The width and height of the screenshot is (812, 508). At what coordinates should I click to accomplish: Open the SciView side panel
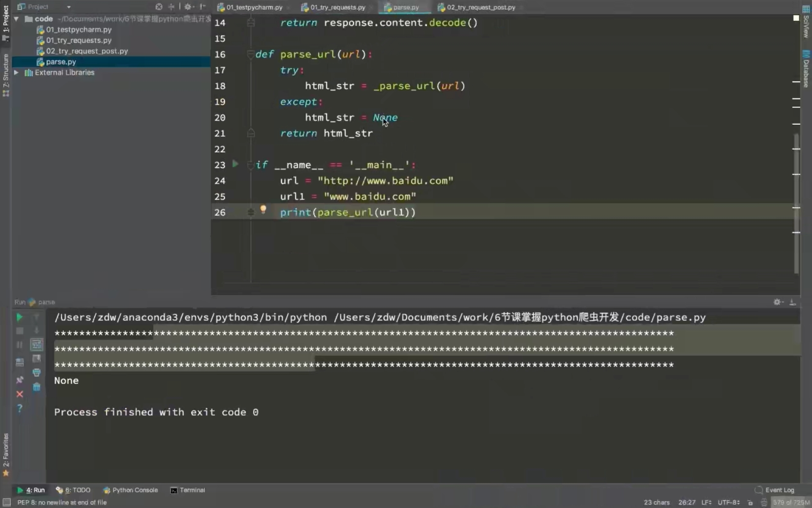(806, 22)
